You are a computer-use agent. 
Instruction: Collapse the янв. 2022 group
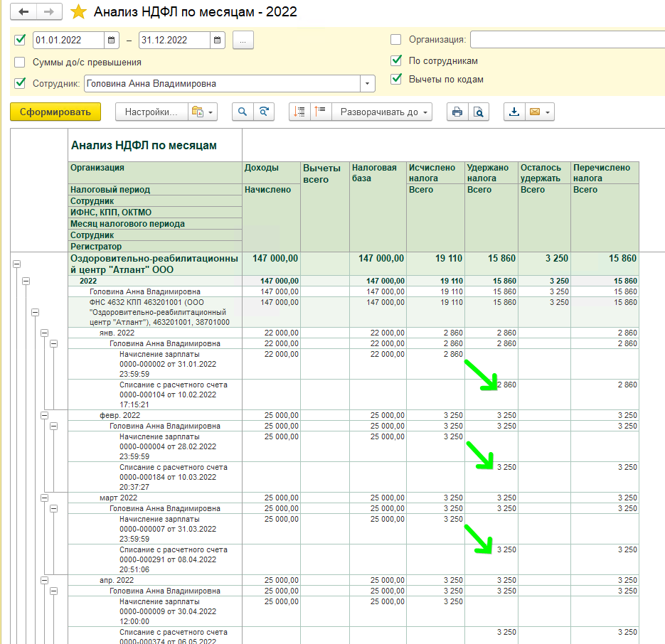pyautogui.click(x=44, y=333)
